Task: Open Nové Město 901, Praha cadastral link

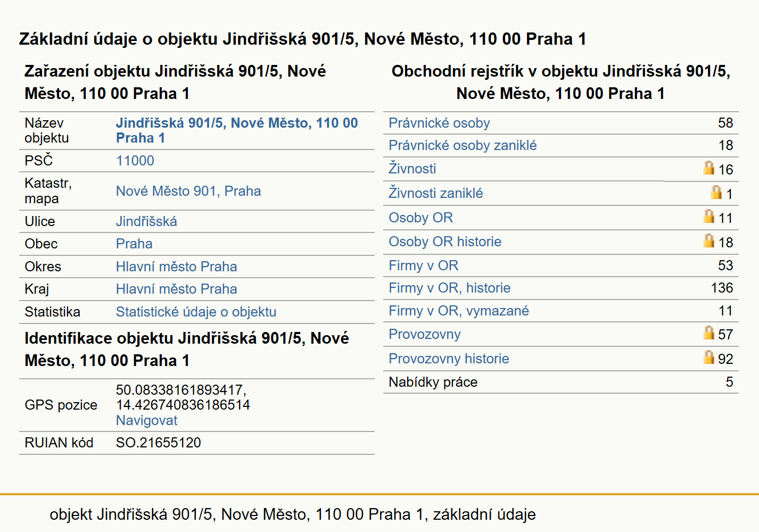Action: [x=188, y=191]
